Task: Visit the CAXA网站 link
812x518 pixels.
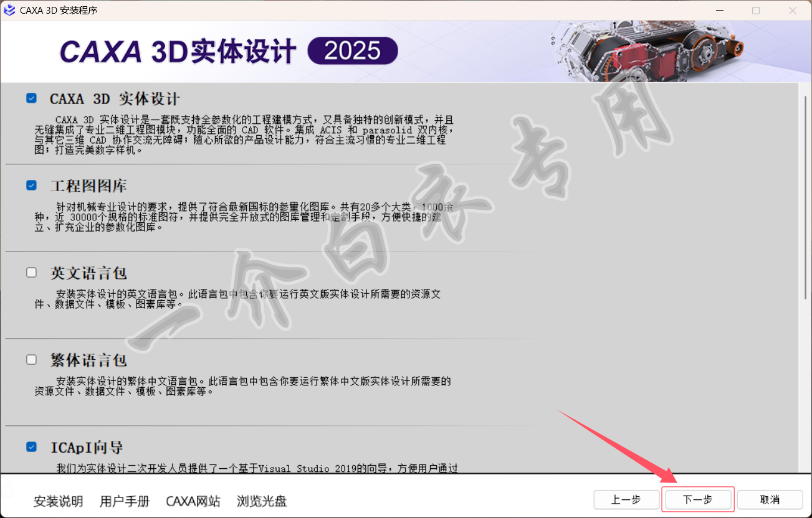Action: click(x=193, y=501)
